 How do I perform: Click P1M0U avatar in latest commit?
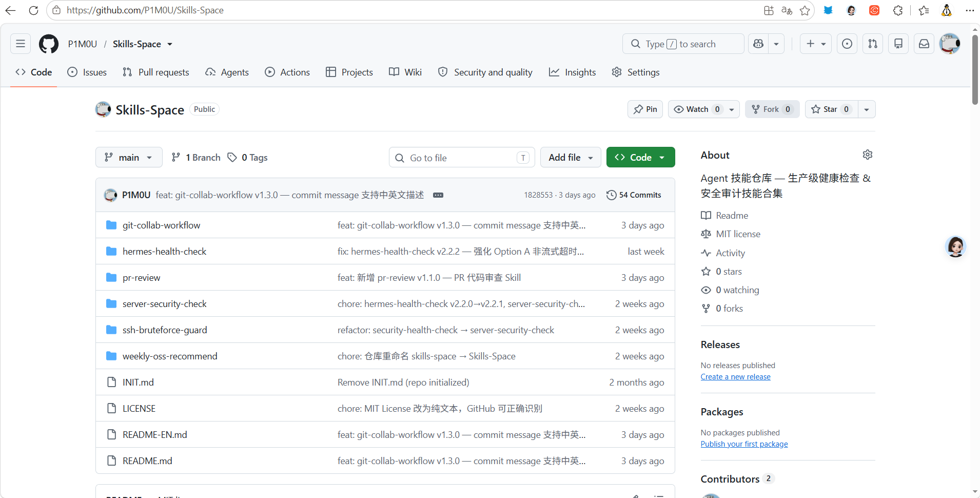(x=110, y=195)
